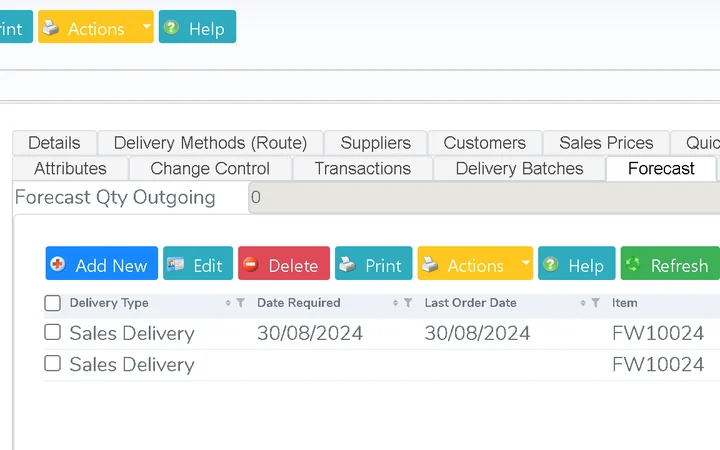Viewport: 720px width, 450px height.
Task: Click the green Refresh button
Action: 670,263
